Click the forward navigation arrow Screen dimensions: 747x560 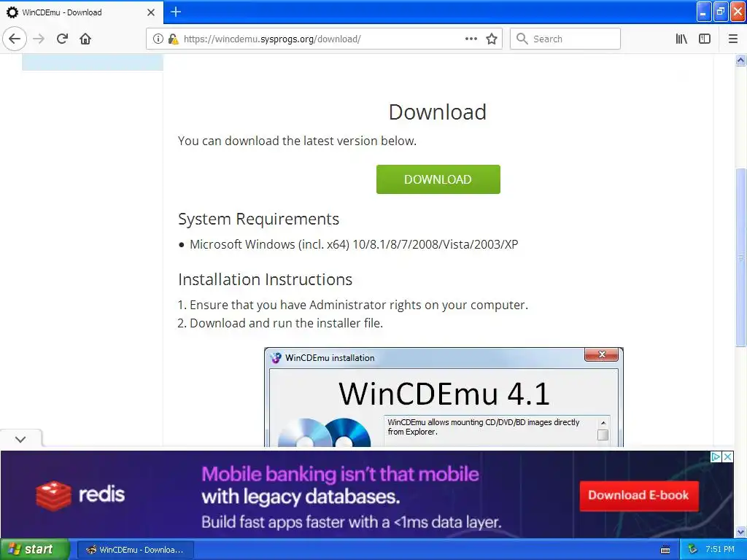tap(39, 39)
